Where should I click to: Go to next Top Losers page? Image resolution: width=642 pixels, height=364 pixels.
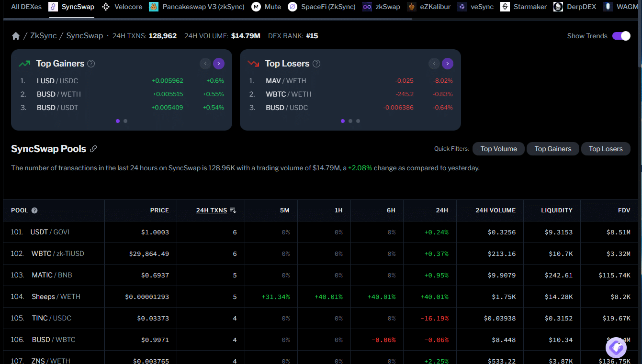click(x=448, y=64)
